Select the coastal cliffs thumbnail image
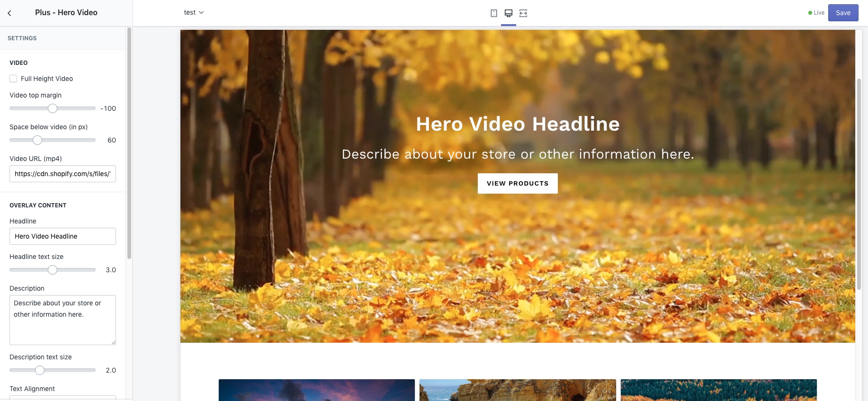 pyautogui.click(x=518, y=390)
